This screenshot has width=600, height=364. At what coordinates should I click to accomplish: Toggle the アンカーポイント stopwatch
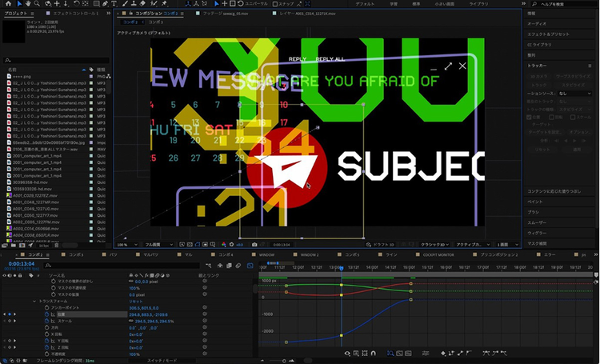click(x=46, y=308)
